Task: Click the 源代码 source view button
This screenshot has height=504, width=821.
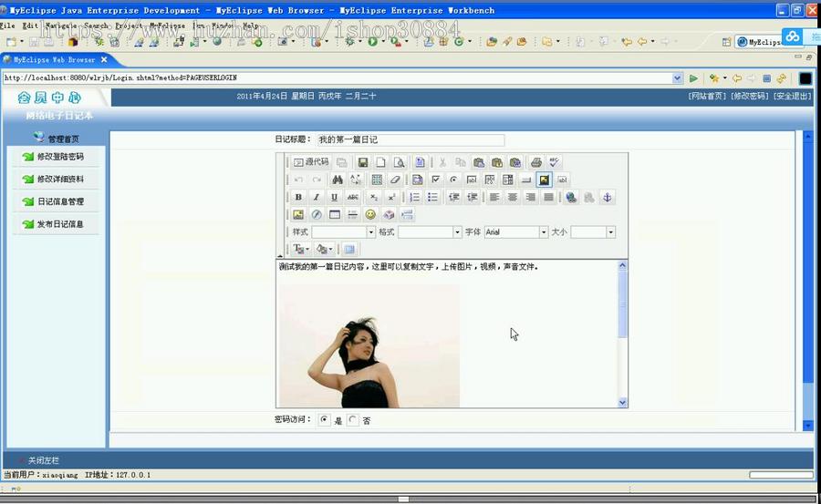Action: (x=311, y=162)
